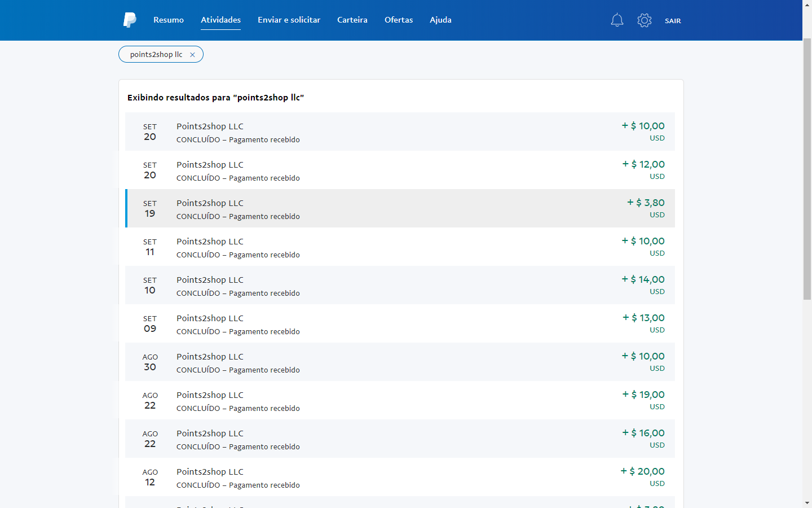Image resolution: width=812 pixels, height=508 pixels.
Task: Open AGO 30 transaction of $10,00
Action: point(400,362)
